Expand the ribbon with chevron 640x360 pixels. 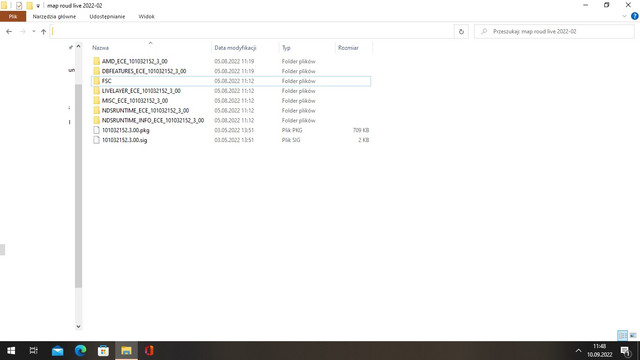[624, 16]
